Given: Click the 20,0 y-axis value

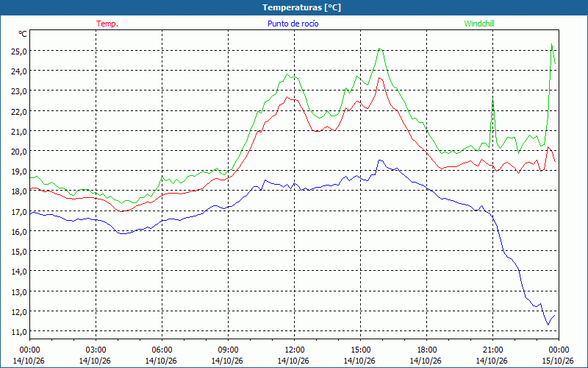Looking at the screenshot, I should [x=19, y=152].
